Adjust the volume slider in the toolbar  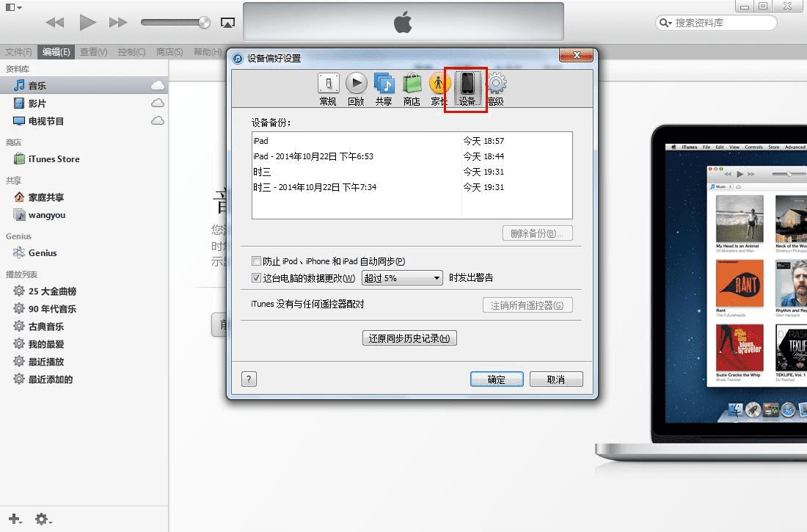click(175, 22)
